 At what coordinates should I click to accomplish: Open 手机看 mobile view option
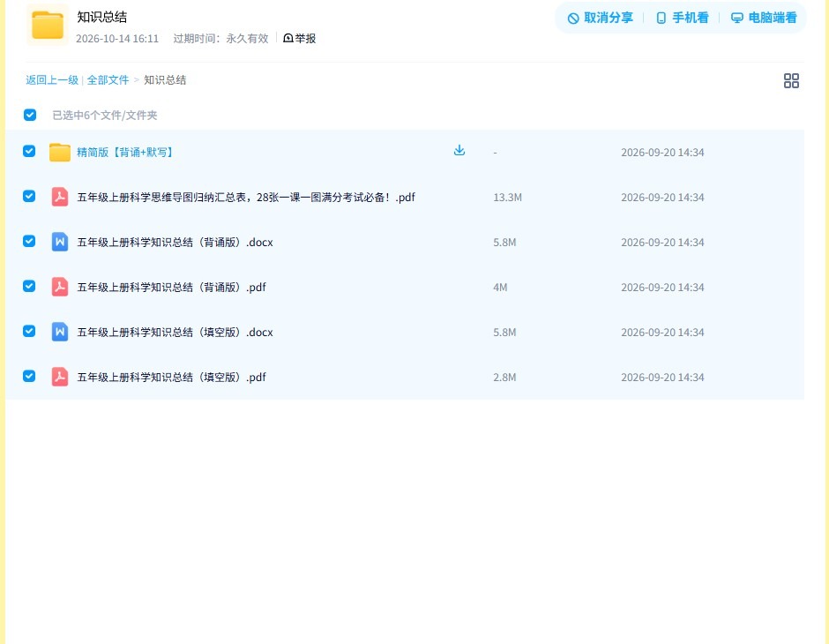(682, 18)
